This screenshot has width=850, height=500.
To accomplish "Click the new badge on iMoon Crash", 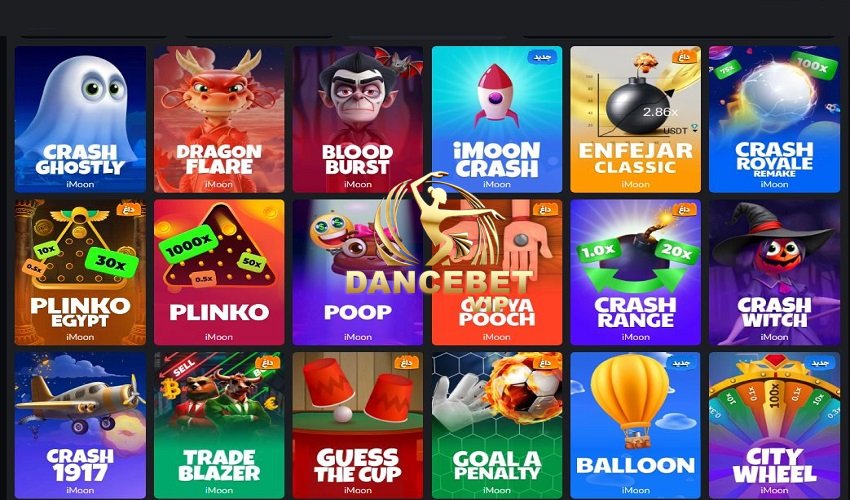I will [x=543, y=56].
